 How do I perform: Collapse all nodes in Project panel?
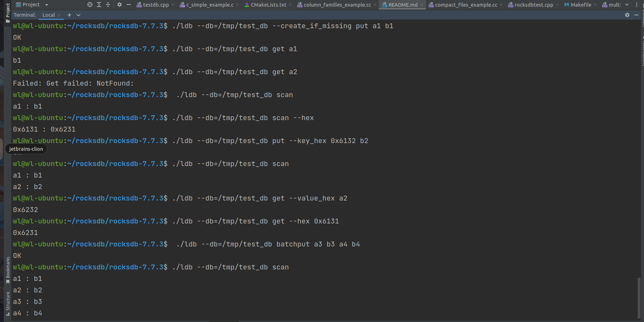pyautogui.click(x=108, y=5)
